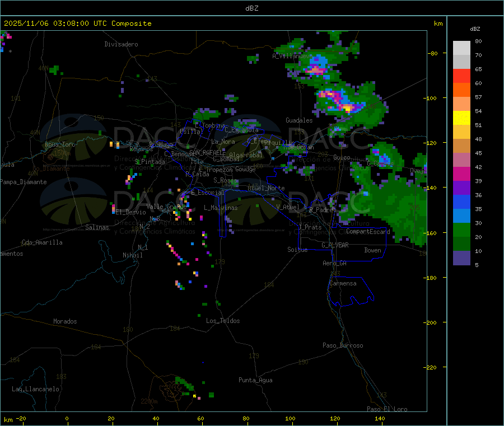Click the 'V_Atuel' label
Image resolution: width=504 pixels, height=426 pixels.
288,207
